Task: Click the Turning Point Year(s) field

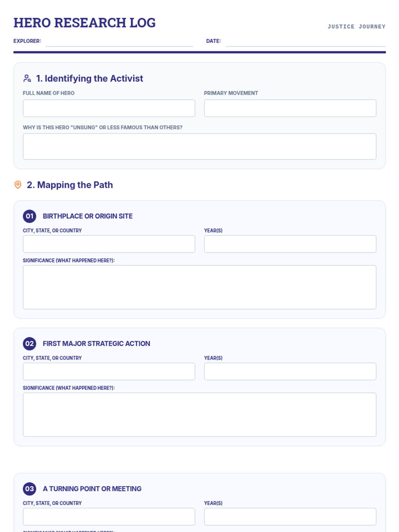Action: click(x=290, y=517)
